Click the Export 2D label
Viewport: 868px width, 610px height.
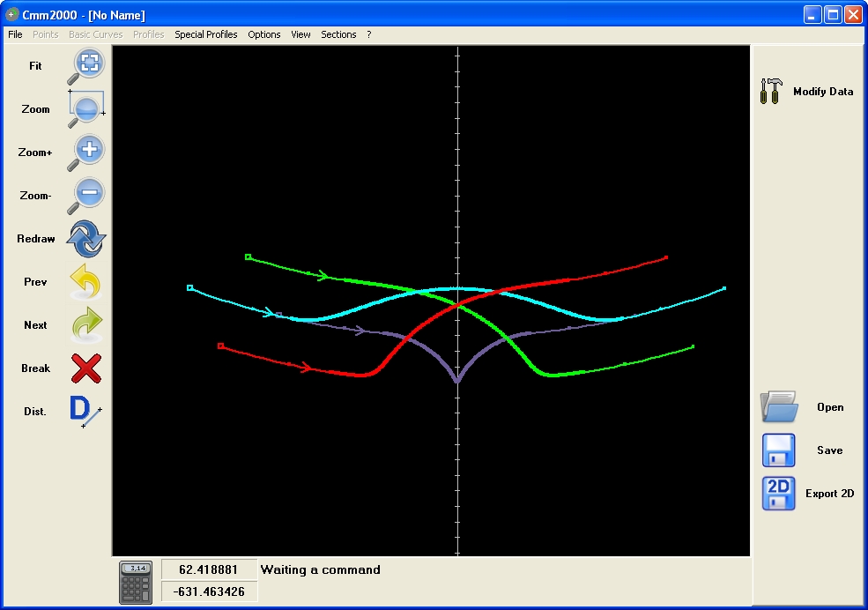coord(830,494)
